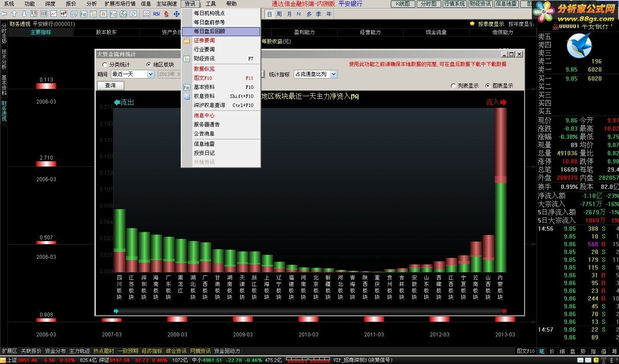Switch to 盈利能力 tab
This screenshot has height=364, width=619.
[x=304, y=32]
